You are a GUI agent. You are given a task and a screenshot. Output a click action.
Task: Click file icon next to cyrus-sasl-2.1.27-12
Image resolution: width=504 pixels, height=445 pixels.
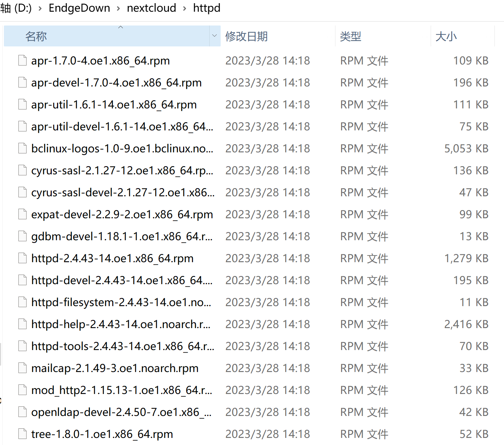(22, 170)
